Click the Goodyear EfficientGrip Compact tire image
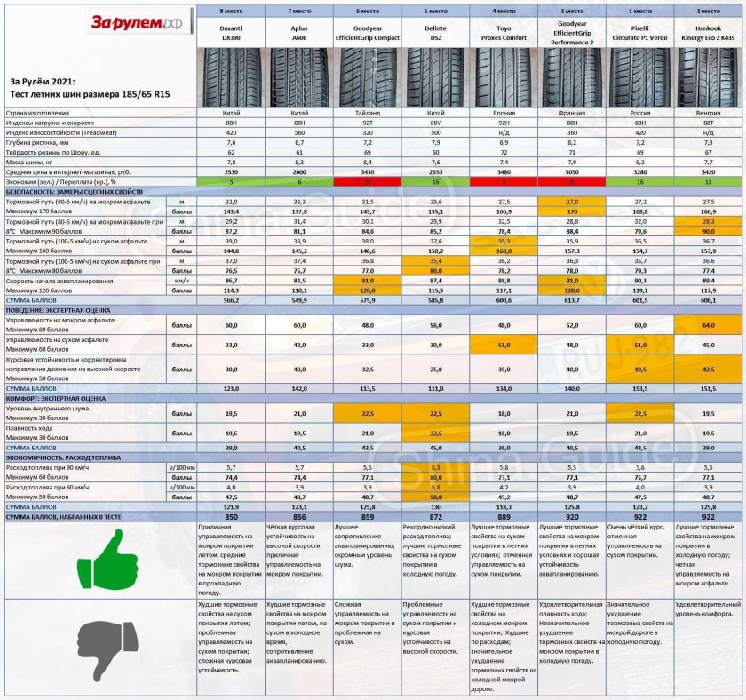The image size is (746, 700). pos(366,79)
